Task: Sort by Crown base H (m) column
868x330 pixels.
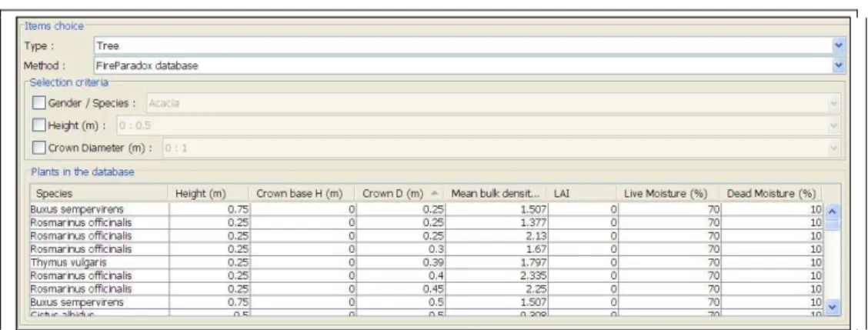Action: pyautogui.click(x=303, y=194)
